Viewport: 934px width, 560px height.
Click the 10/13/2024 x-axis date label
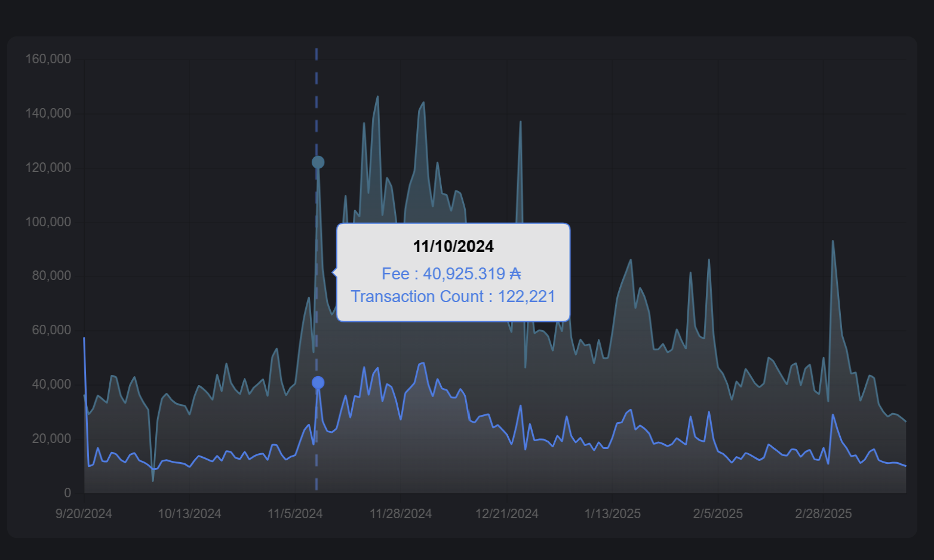click(x=189, y=514)
